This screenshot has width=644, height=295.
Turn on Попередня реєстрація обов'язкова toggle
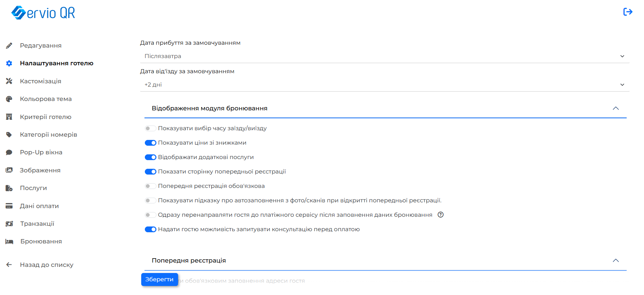click(x=150, y=186)
